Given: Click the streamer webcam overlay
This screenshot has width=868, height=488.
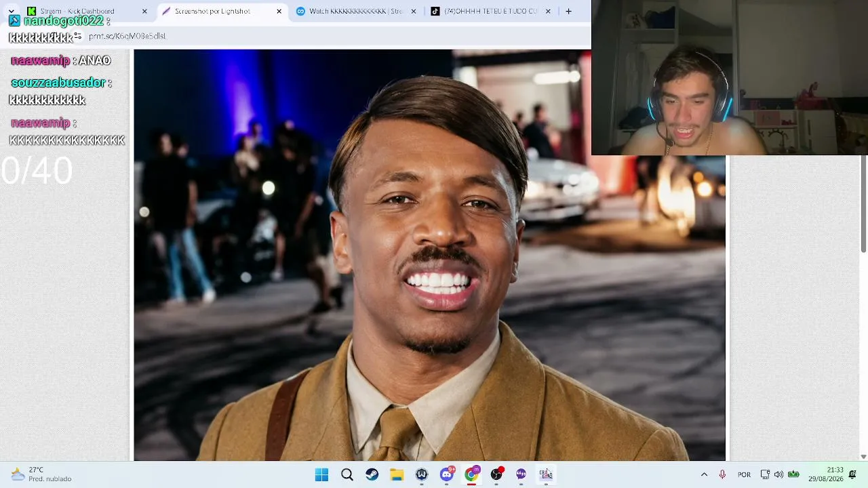Looking at the screenshot, I should (730, 78).
